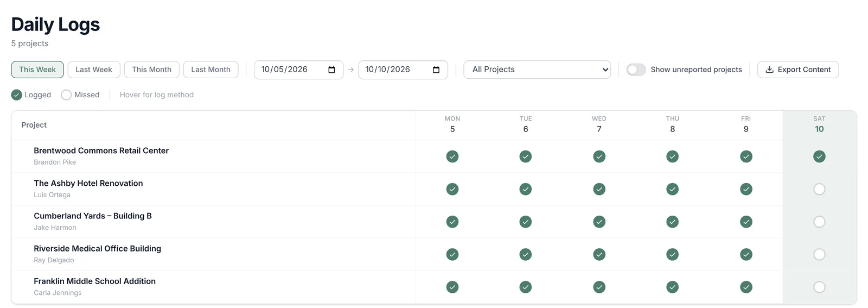Click Franklin Middle School Friday checkmark
Viewport: 868px width, 308px height.
[x=746, y=287]
